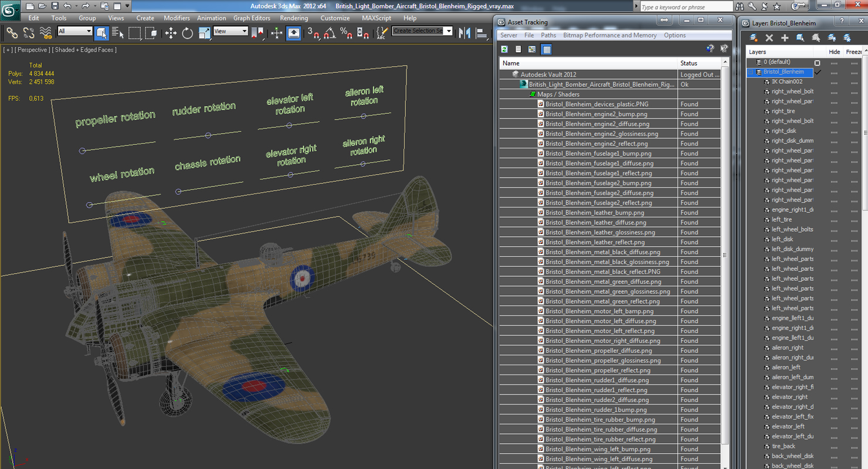The image size is (868, 469).
Task: Open the Edit menu
Action: click(x=34, y=18)
